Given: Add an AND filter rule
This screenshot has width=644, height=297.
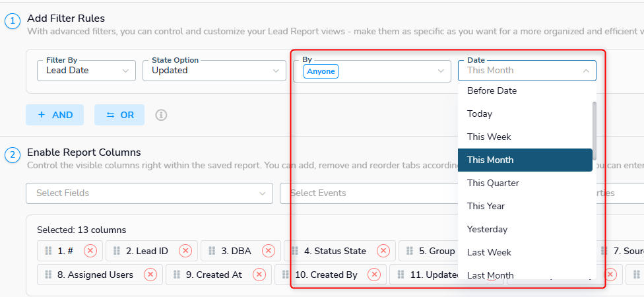Looking at the screenshot, I should pyautogui.click(x=55, y=115).
